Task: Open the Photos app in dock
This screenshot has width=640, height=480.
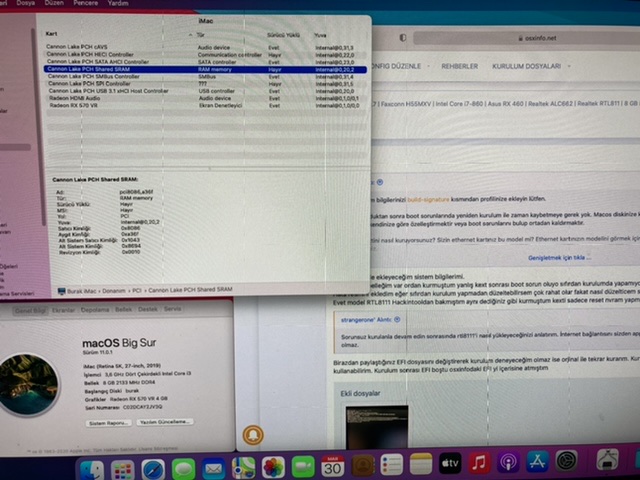Action: pos(273,467)
